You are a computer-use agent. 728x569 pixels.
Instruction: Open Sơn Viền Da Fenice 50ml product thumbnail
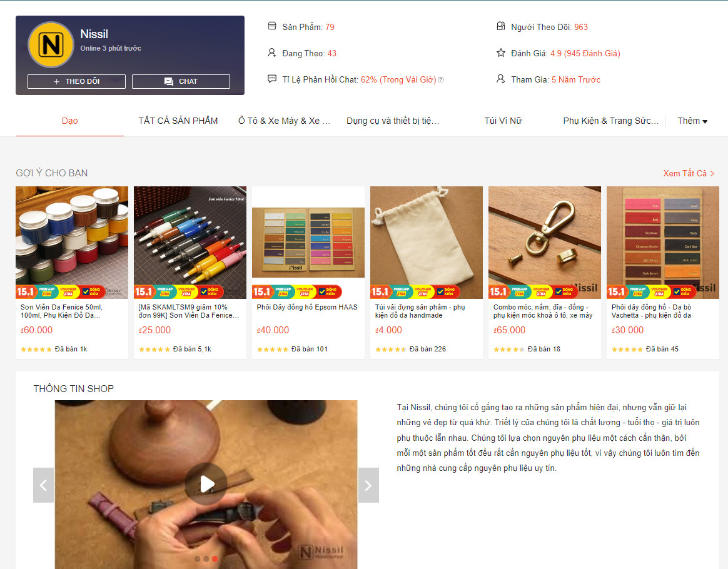coord(72,242)
